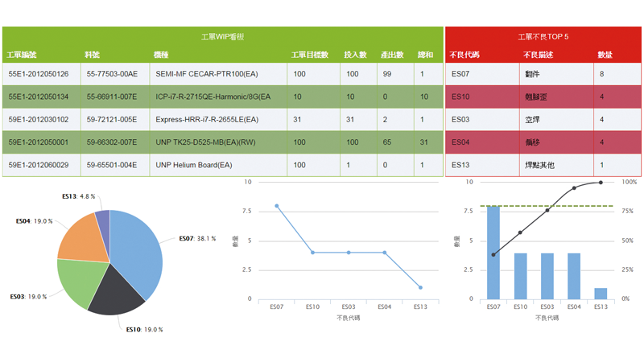
Task: Click the 工單WIP看板 title
Action: click(223, 37)
